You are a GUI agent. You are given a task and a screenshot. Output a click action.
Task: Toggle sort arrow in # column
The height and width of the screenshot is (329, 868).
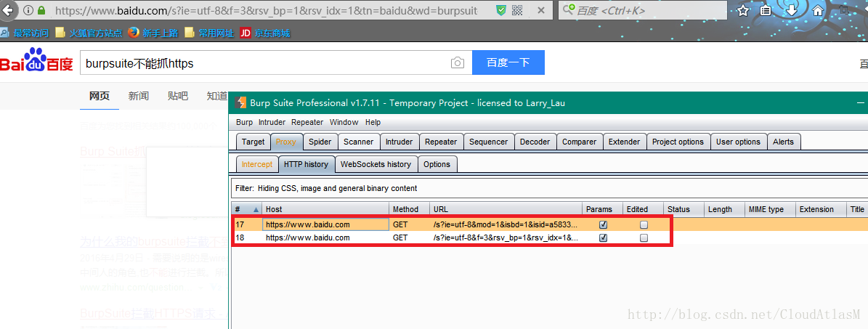(x=256, y=209)
